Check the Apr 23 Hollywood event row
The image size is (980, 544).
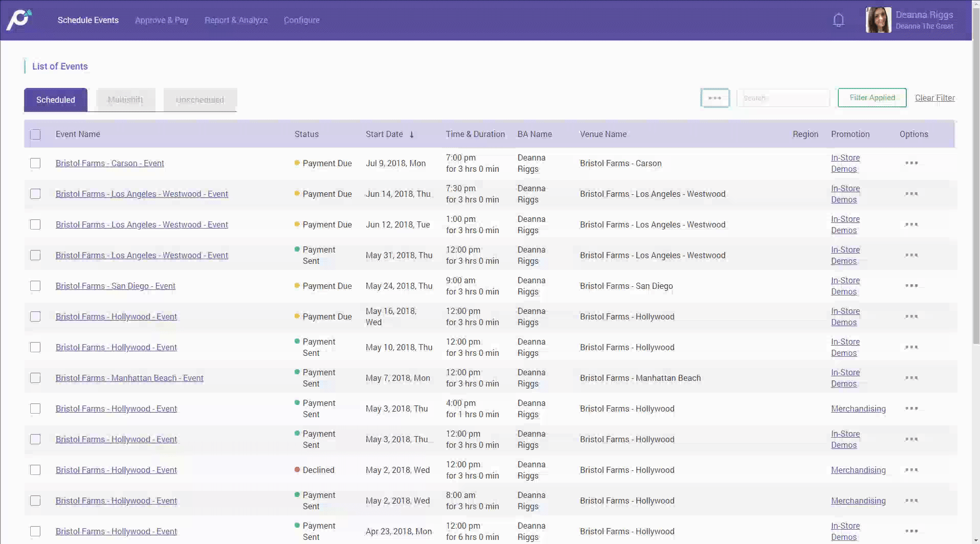point(35,531)
